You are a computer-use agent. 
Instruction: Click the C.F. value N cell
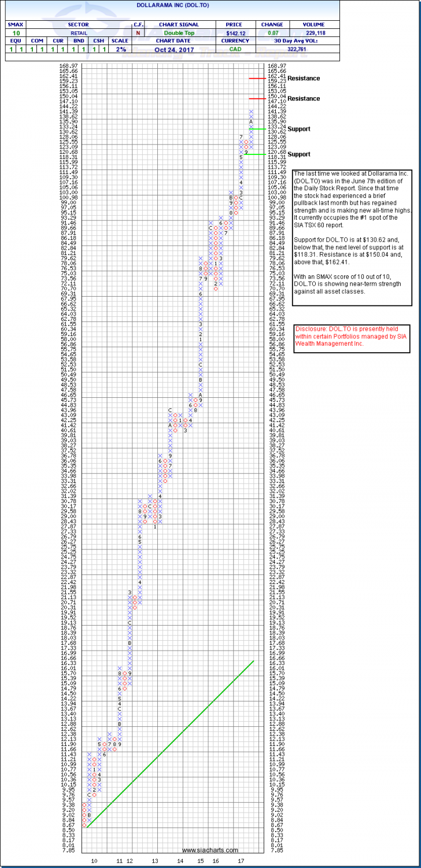(138, 32)
